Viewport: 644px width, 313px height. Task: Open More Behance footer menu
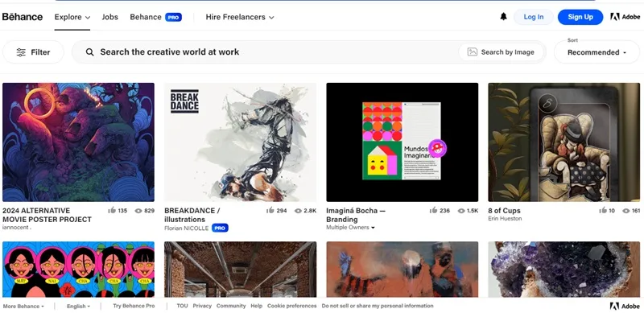click(x=23, y=306)
